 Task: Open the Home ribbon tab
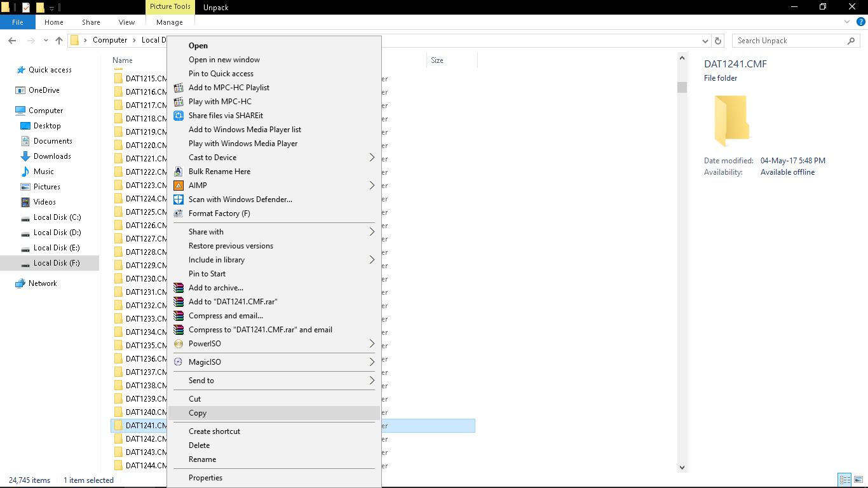pos(54,22)
